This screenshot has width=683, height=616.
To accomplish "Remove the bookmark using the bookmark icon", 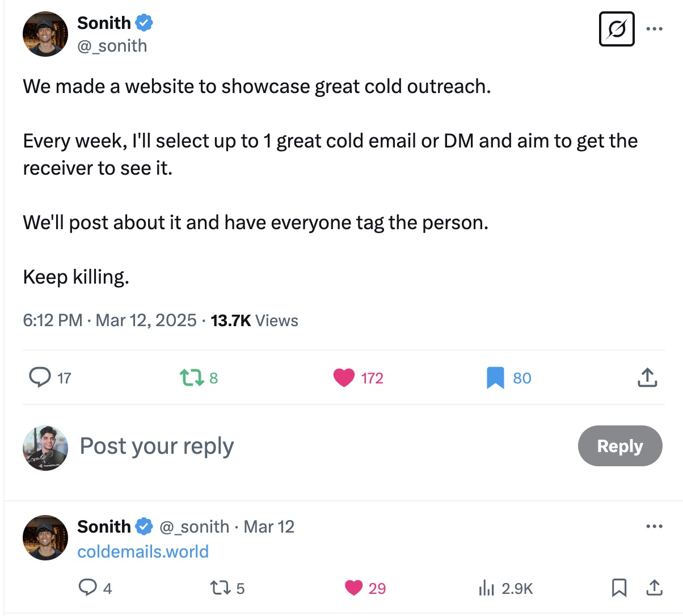I will coord(496,378).
